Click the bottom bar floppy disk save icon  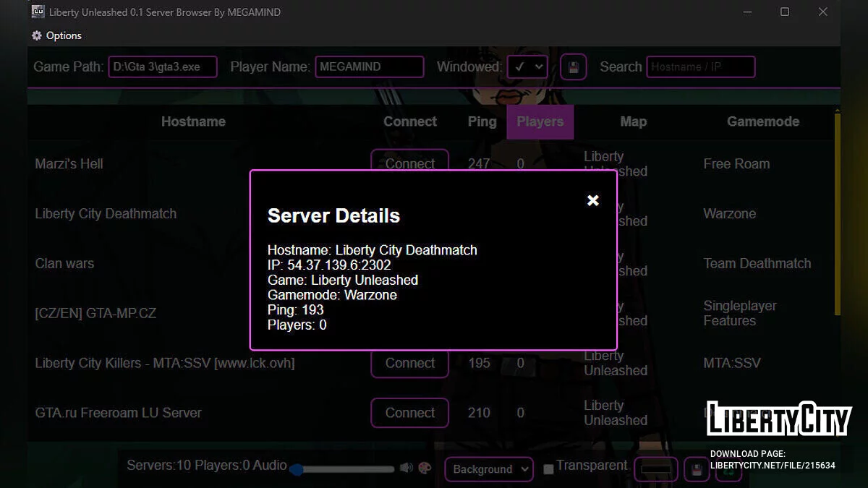(x=697, y=470)
